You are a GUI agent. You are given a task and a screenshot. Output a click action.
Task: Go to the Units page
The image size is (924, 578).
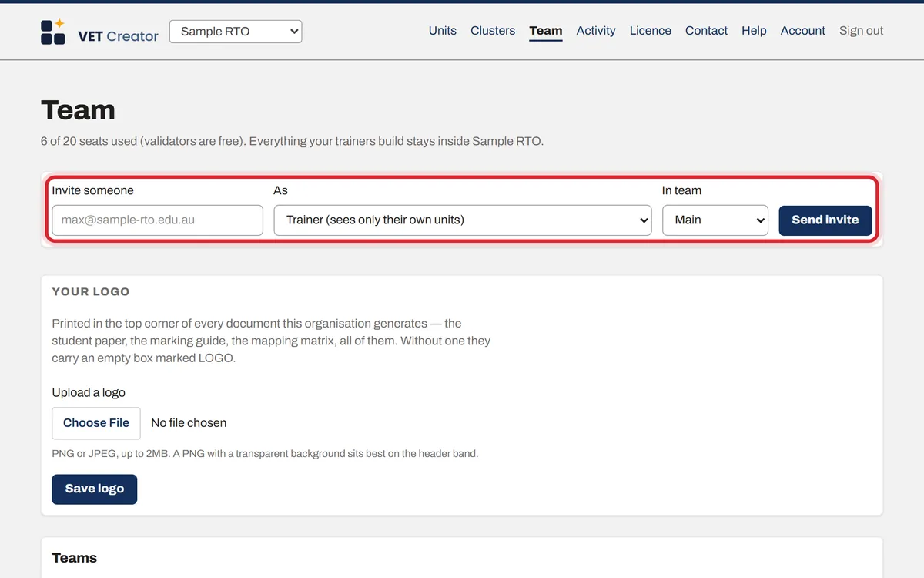[x=443, y=31]
